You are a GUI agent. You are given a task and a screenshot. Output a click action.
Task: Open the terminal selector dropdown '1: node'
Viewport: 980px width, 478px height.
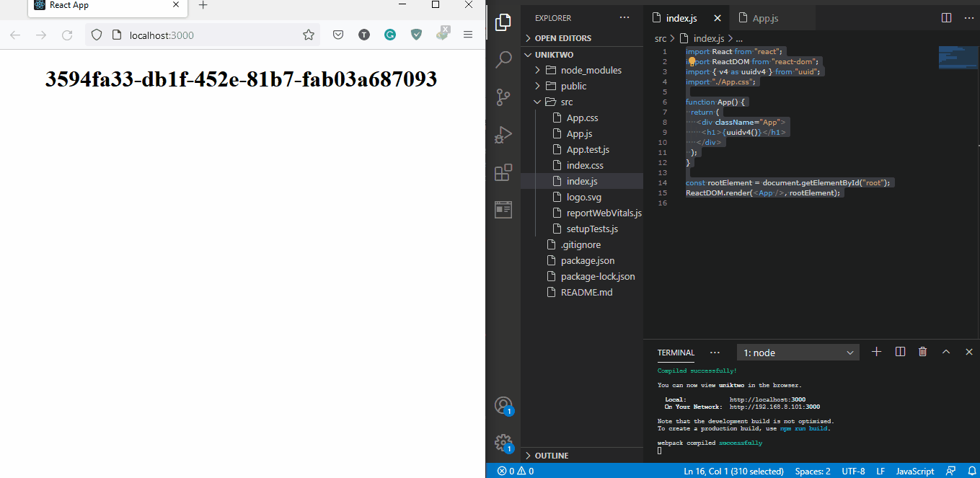(798, 353)
